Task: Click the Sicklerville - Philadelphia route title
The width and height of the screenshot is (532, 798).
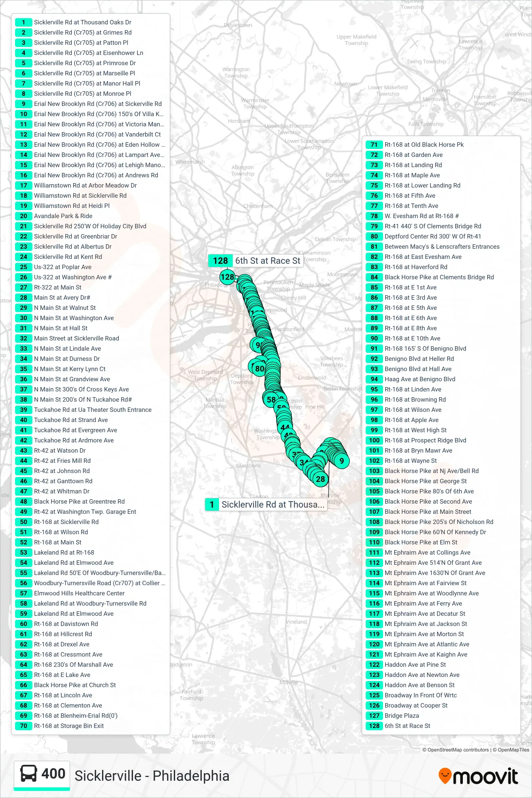Action: (x=152, y=776)
